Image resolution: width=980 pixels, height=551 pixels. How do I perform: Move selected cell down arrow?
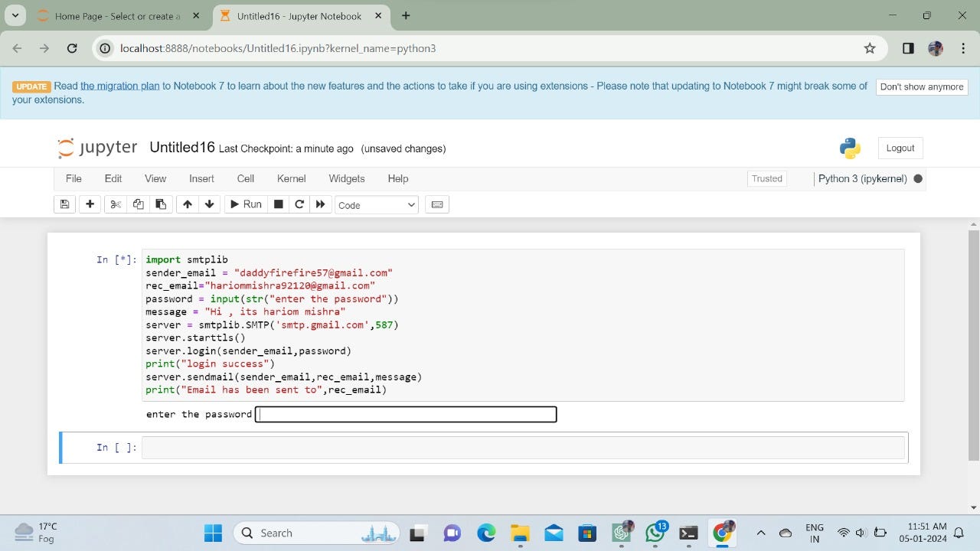(209, 204)
